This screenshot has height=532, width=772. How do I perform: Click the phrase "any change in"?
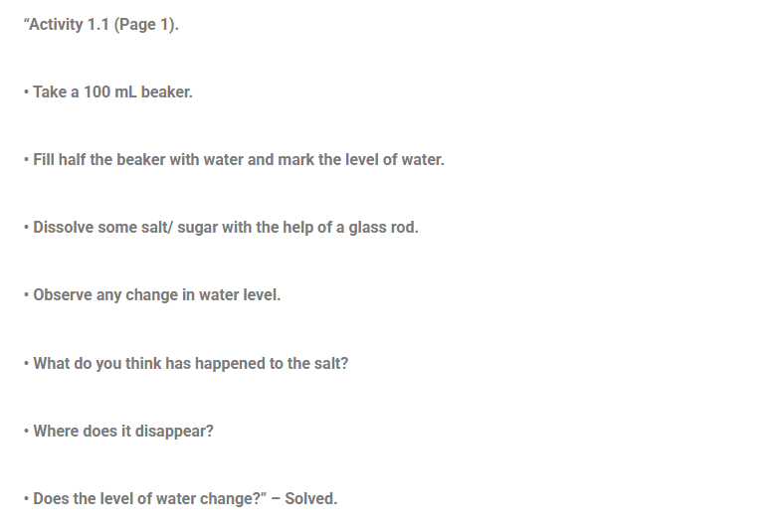(x=140, y=295)
